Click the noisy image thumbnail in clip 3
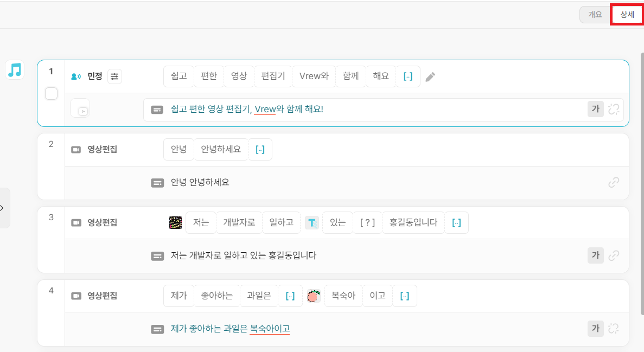 tap(175, 222)
